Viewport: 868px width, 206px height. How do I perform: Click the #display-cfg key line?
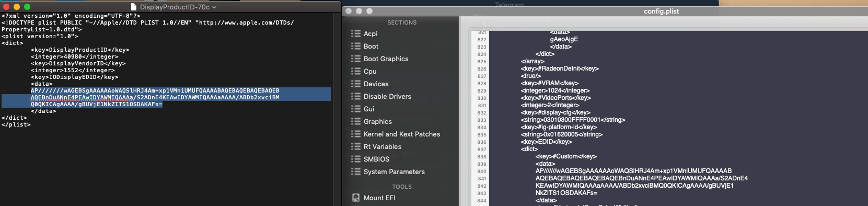point(555,112)
